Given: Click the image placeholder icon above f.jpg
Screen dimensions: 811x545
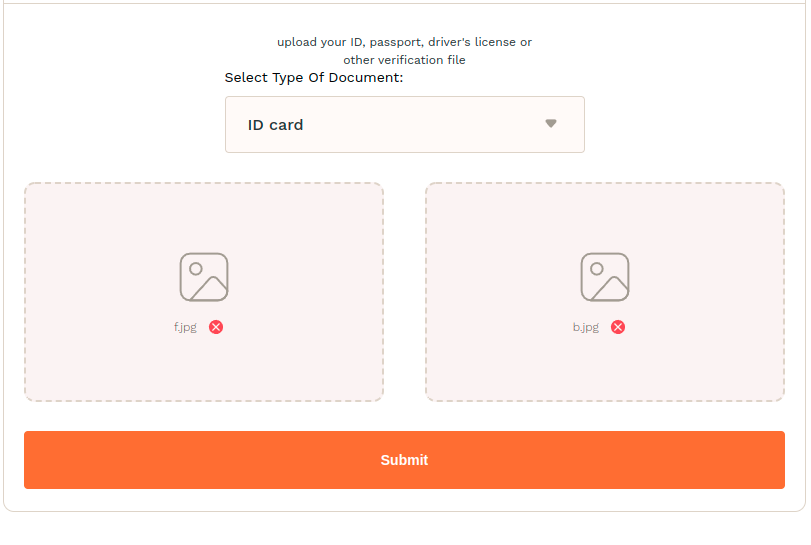Looking at the screenshot, I should pyautogui.click(x=204, y=277).
